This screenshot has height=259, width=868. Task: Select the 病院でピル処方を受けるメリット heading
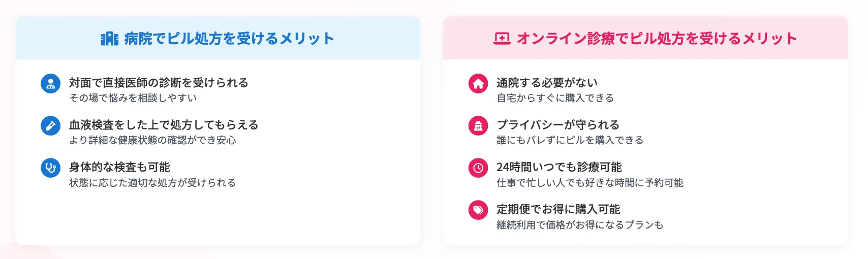229,39
